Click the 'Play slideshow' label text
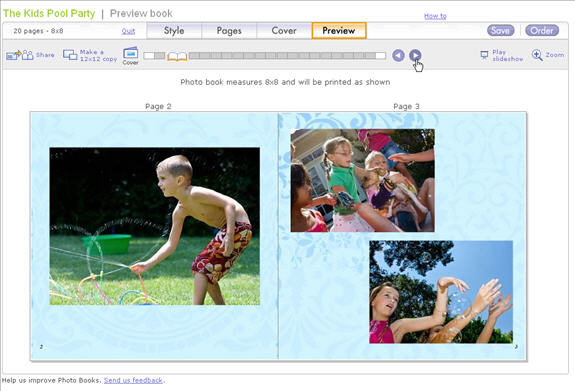Image resolution: width=575 pixels, height=391 pixels. tap(508, 55)
